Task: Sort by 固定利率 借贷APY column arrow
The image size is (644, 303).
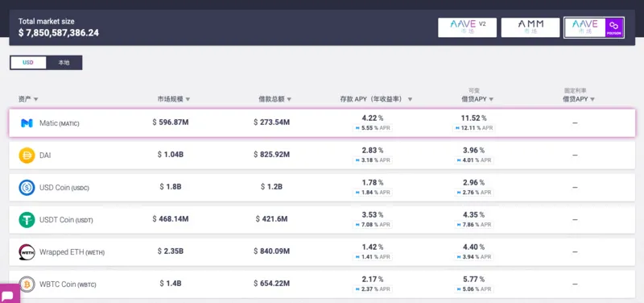Action: pos(592,99)
